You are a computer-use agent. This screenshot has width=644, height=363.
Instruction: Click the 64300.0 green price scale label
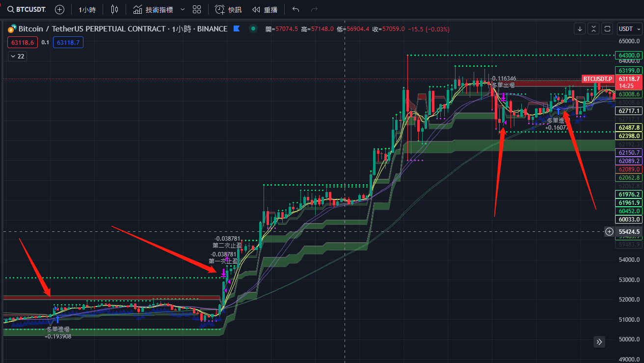[x=629, y=56]
